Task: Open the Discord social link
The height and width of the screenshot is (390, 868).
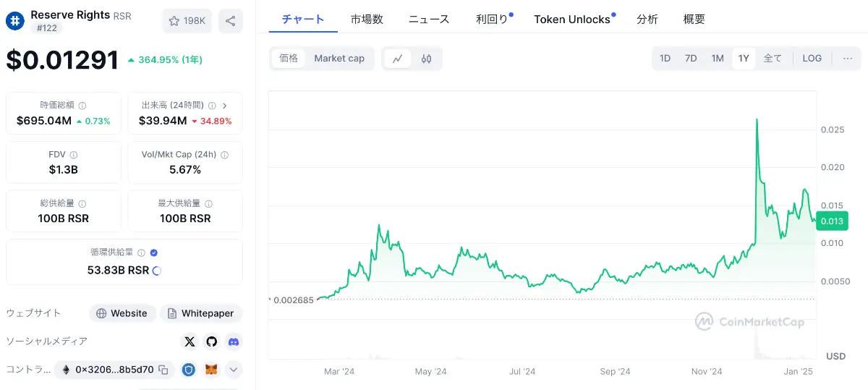Action: pos(233,342)
